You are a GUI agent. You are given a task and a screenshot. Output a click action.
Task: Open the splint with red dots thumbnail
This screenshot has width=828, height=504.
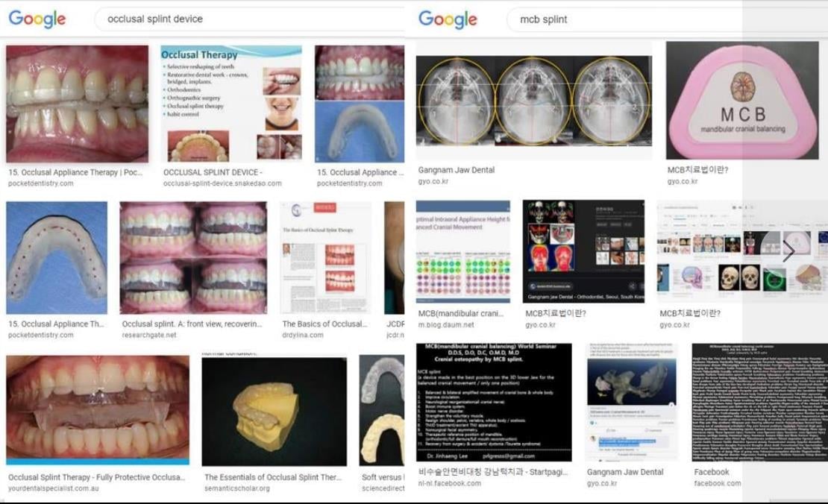(57, 257)
